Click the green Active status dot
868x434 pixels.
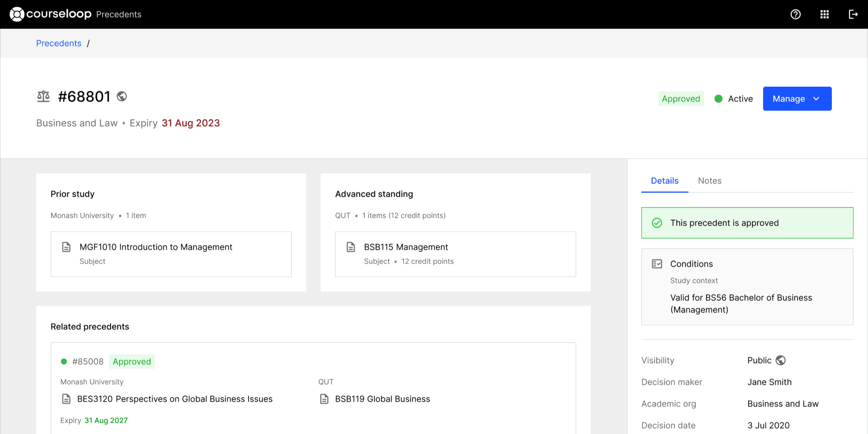tap(718, 99)
